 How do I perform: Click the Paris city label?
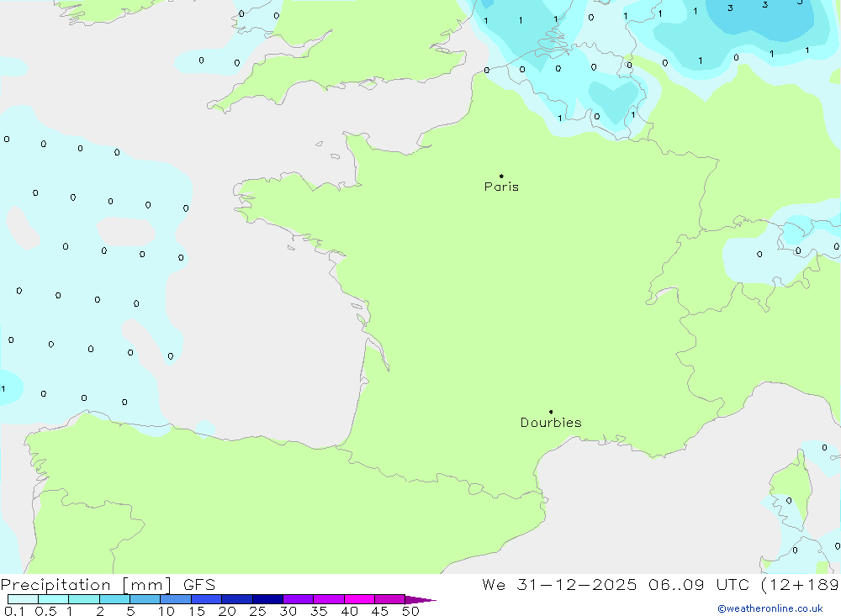(x=501, y=187)
